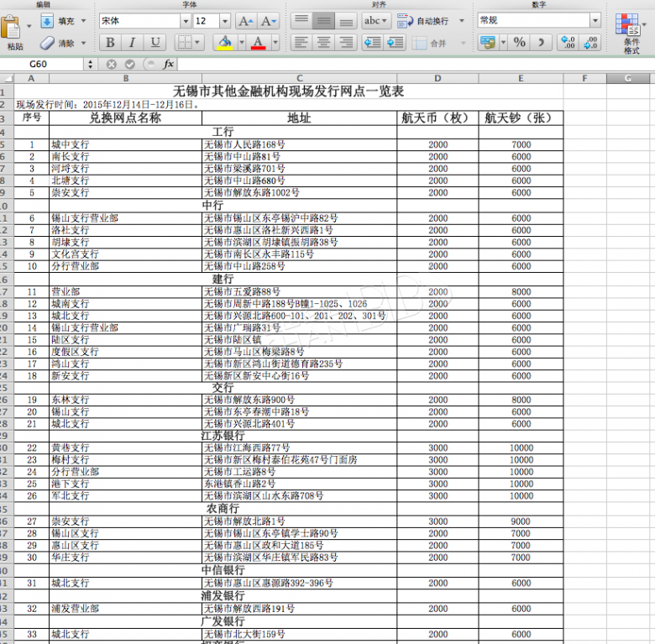Select column D header
This screenshot has width=655, height=644.
pyautogui.click(x=438, y=78)
